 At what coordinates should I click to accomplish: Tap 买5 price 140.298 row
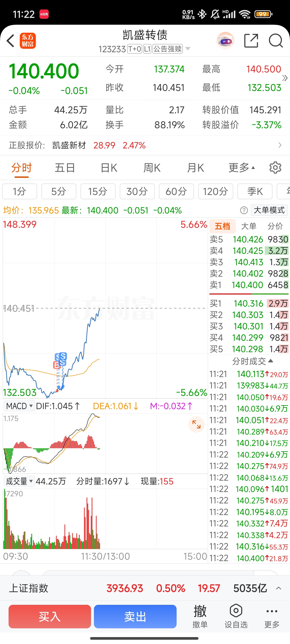coord(249,349)
